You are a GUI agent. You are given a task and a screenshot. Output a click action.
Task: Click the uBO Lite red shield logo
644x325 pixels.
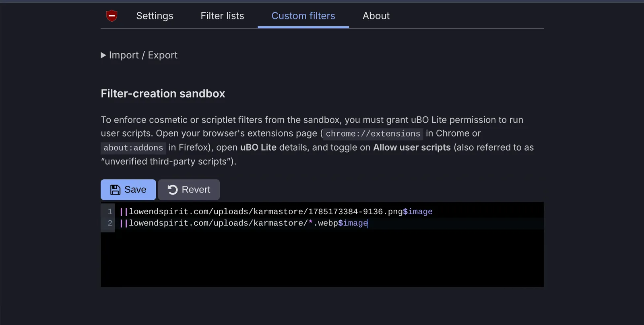click(111, 16)
